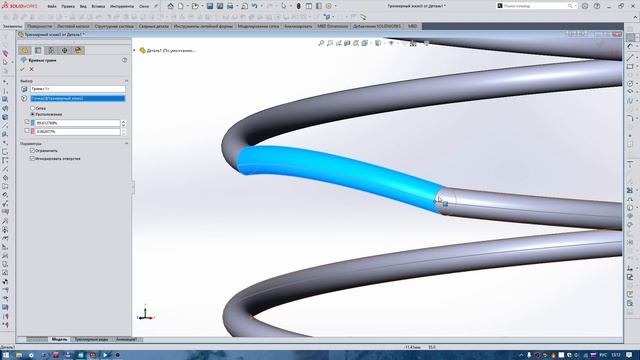This screenshot has height=360, width=640.
Task: Switch to the DimXpertManager tab icon
Action: tap(64, 50)
